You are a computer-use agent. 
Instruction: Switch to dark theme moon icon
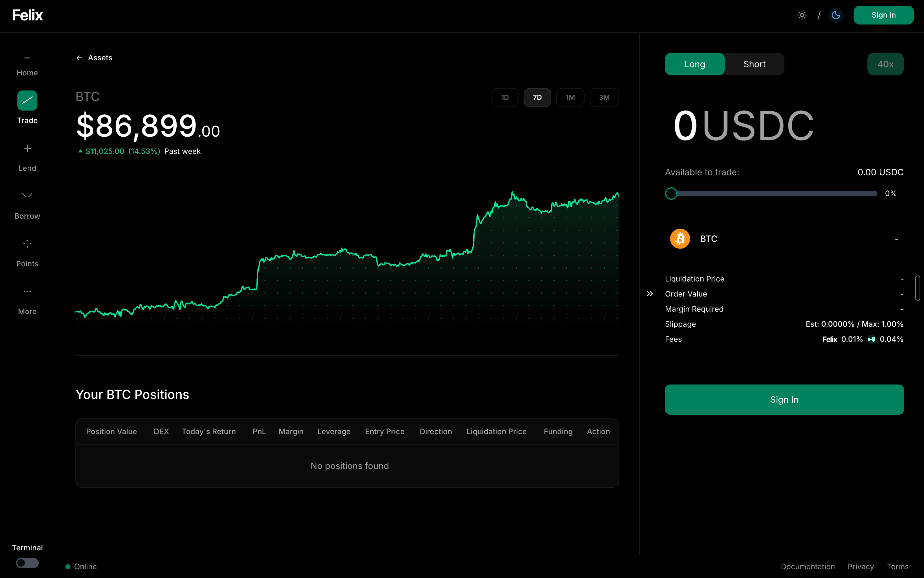click(x=836, y=15)
